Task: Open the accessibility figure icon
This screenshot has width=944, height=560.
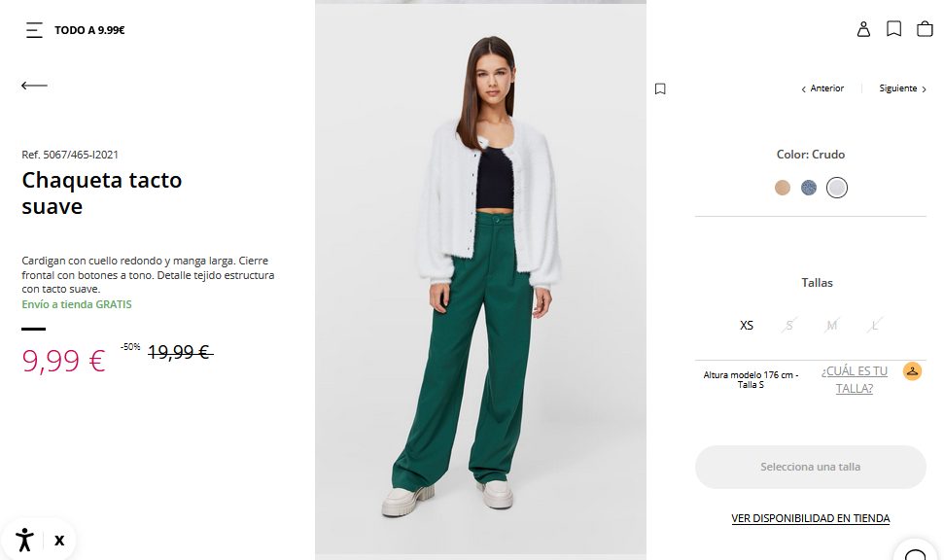Action: pyautogui.click(x=24, y=541)
